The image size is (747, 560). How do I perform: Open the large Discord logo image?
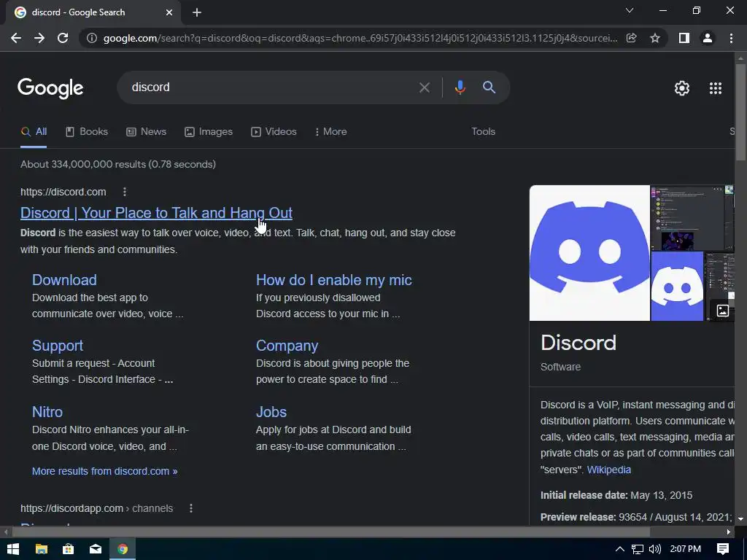[589, 253]
